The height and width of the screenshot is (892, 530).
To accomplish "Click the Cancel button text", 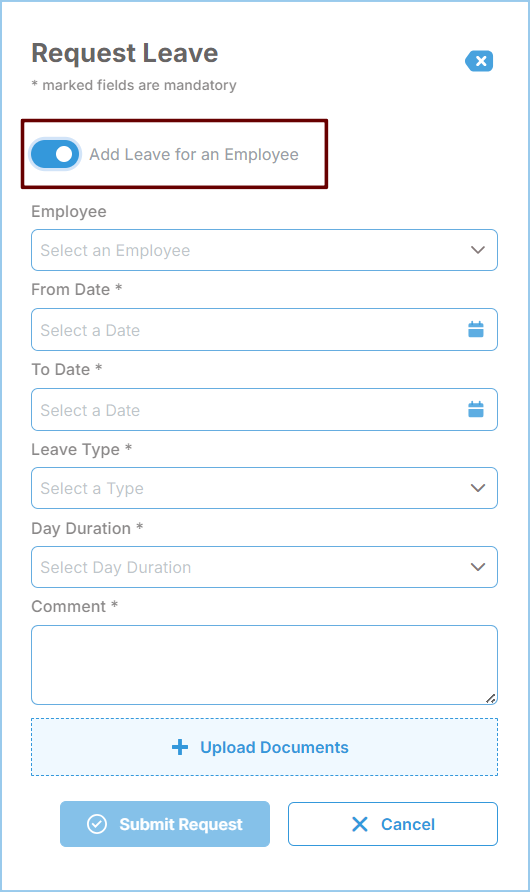I will point(408,824).
